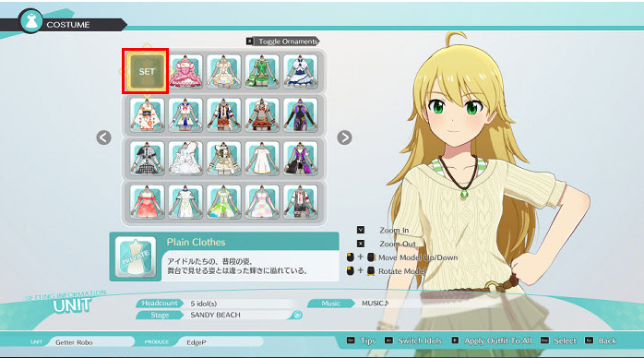Pick the beige and gold costume in the third row
Screen dimensions: 644x358
[x=224, y=158]
